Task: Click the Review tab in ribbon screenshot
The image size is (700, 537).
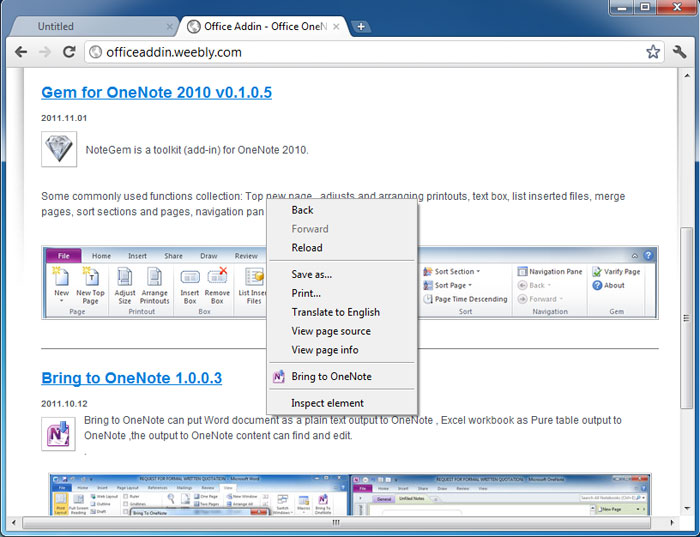Action: [x=246, y=256]
